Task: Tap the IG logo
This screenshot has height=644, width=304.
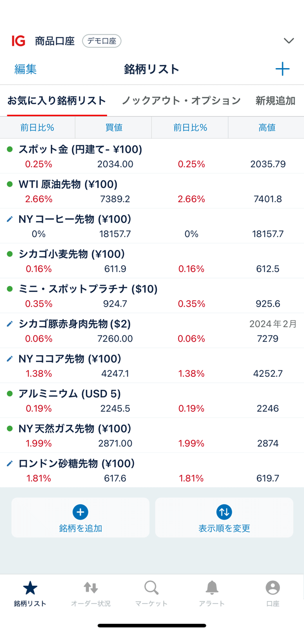Action: (x=18, y=41)
